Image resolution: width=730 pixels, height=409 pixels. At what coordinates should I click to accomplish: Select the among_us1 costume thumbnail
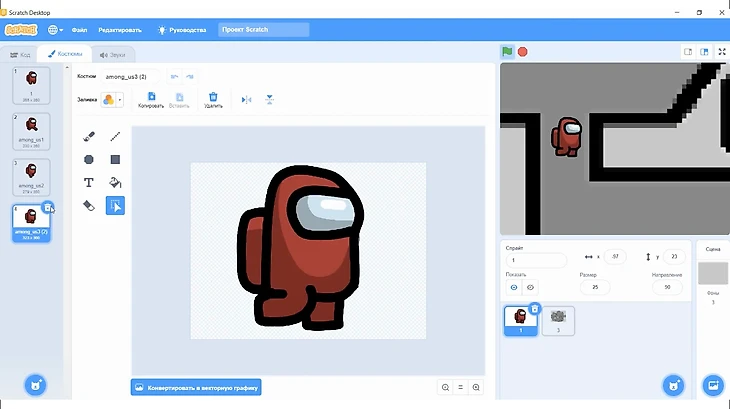pyautogui.click(x=31, y=128)
